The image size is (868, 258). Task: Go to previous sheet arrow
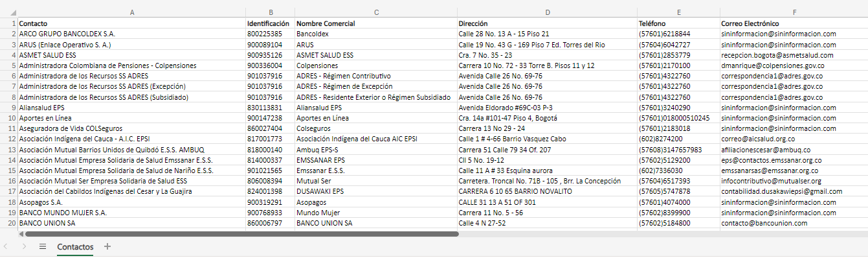pyautogui.click(x=6, y=247)
